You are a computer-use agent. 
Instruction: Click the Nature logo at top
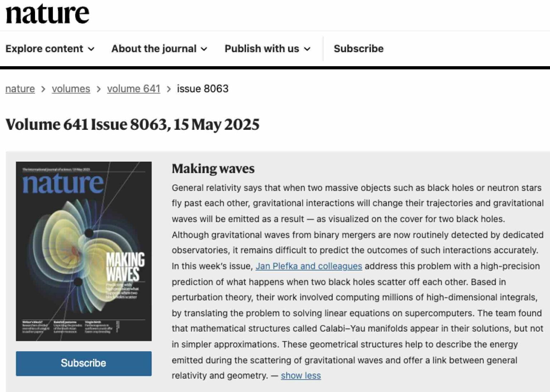click(x=47, y=14)
